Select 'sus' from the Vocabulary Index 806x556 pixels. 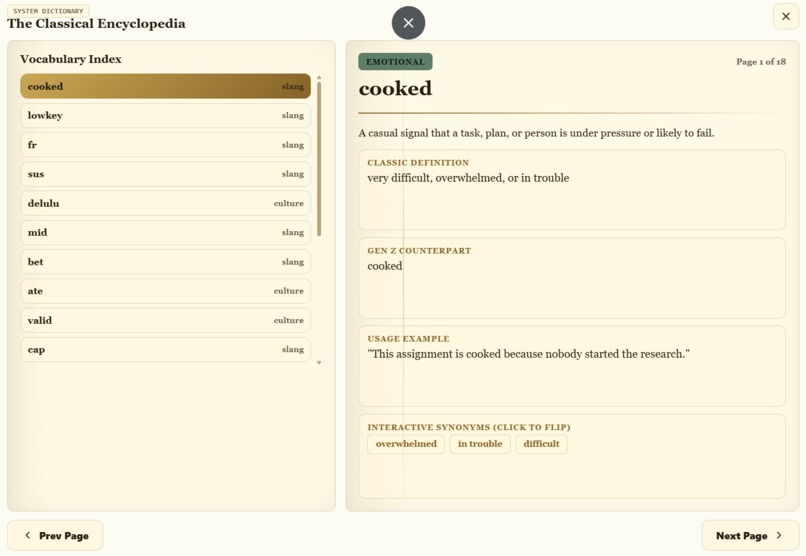click(x=166, y=174)
